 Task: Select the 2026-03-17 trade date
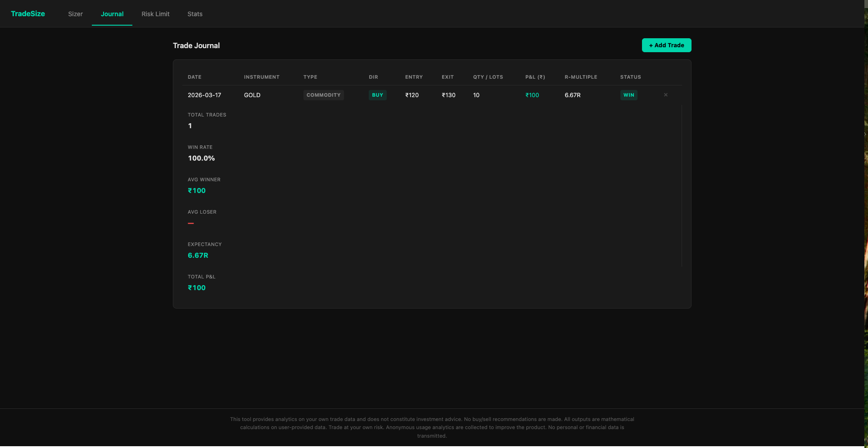[x=205, y=95]
